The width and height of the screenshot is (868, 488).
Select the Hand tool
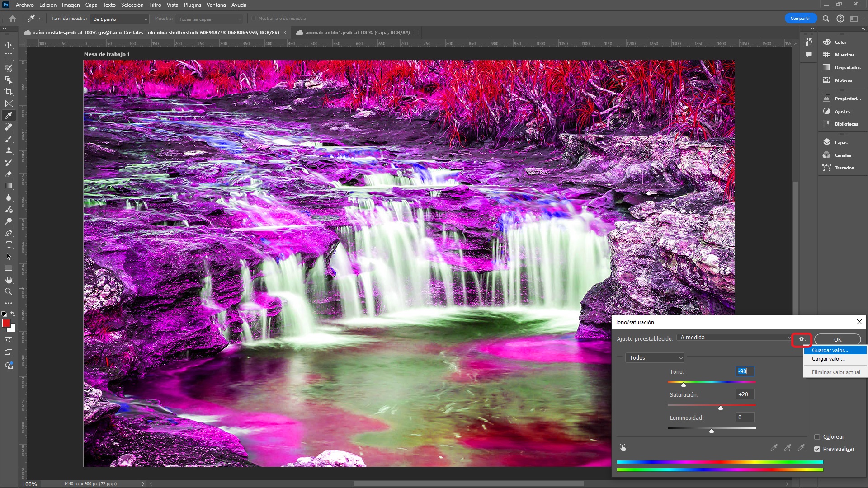click(9, 280)
